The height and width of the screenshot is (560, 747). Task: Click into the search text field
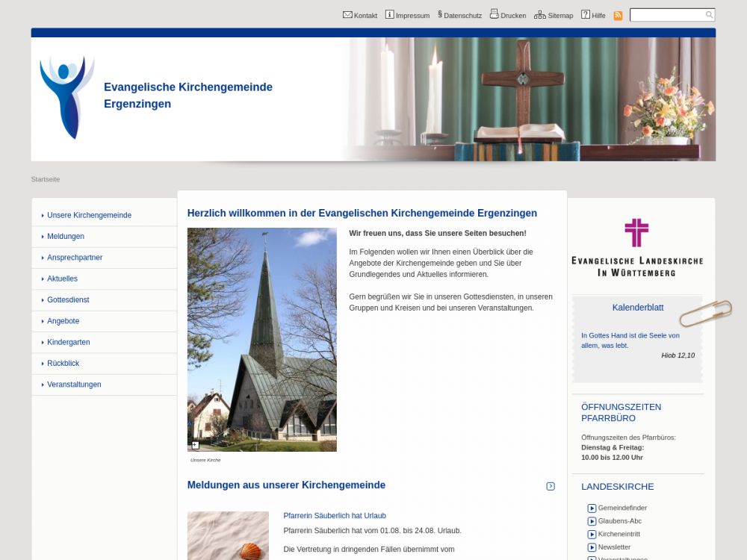pyautogui.click(x=666, y=15)
